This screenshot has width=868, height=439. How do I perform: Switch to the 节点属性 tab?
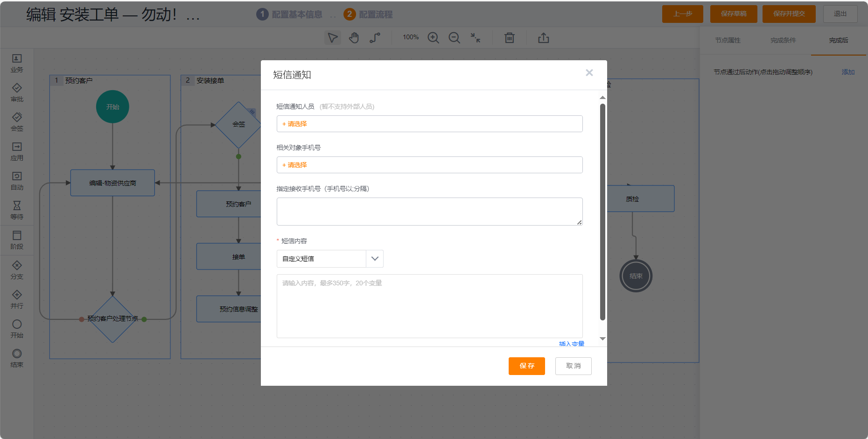(728, 41)
